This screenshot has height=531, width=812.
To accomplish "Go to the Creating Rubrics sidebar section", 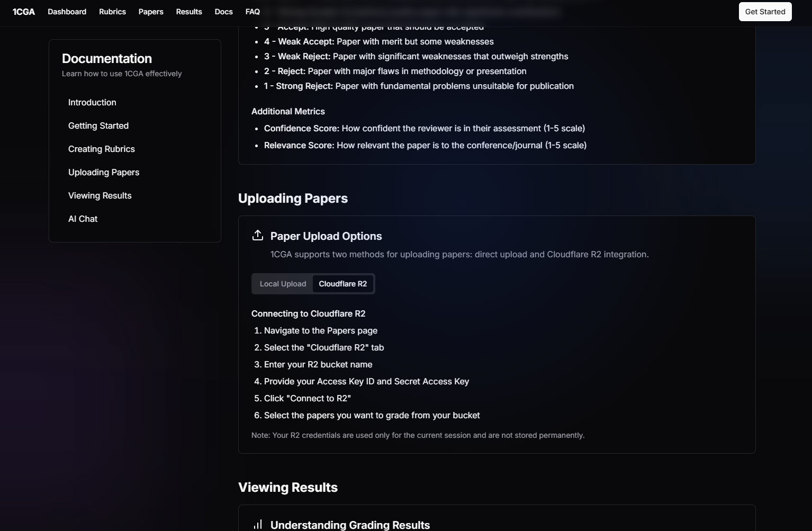I will click(102, 149).
